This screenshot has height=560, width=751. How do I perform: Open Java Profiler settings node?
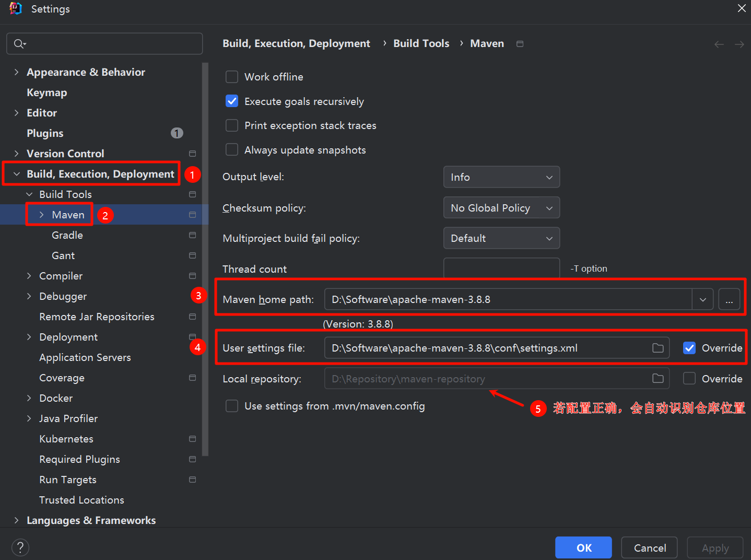click(68, 418)
